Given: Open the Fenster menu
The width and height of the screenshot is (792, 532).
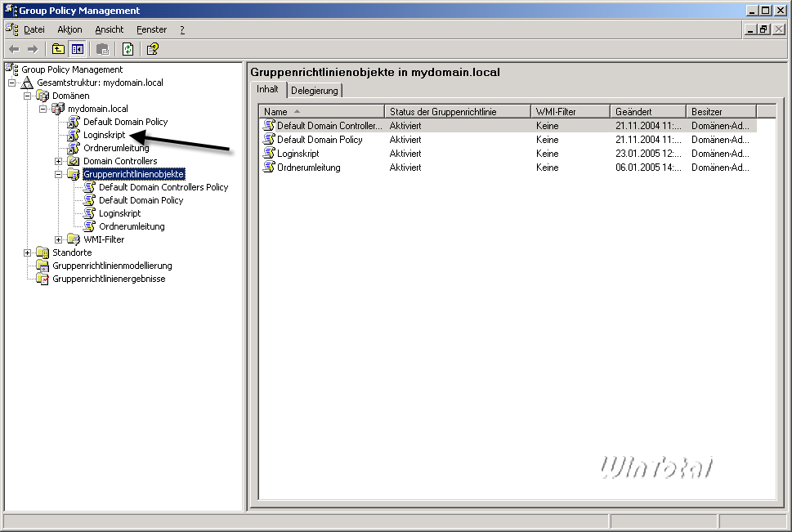Looking at the screenshot, I should (151, 29).
